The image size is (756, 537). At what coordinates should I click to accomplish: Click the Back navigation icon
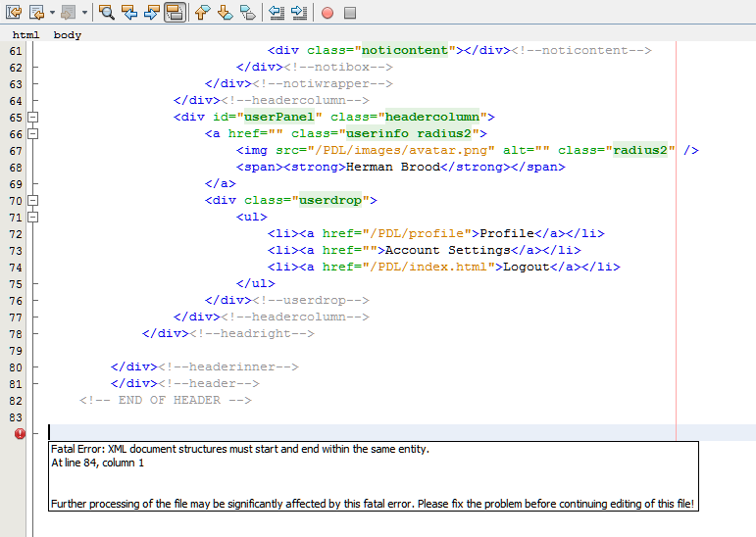[35, 13]
